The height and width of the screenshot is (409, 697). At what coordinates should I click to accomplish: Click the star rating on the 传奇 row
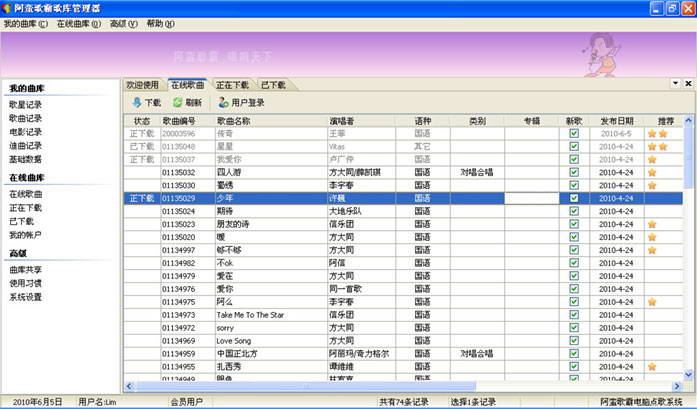[x=657, y=133]
